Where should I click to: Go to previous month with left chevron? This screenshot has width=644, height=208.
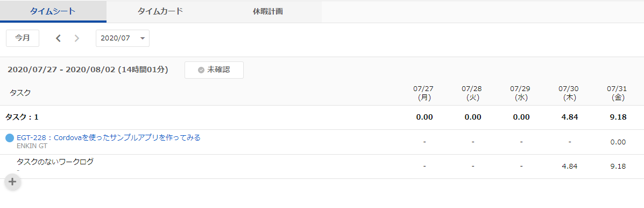click(x=58, y=38)
